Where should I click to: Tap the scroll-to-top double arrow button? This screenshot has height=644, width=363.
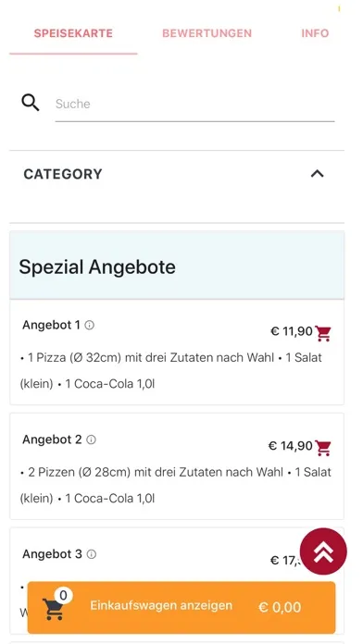(323, 551)
